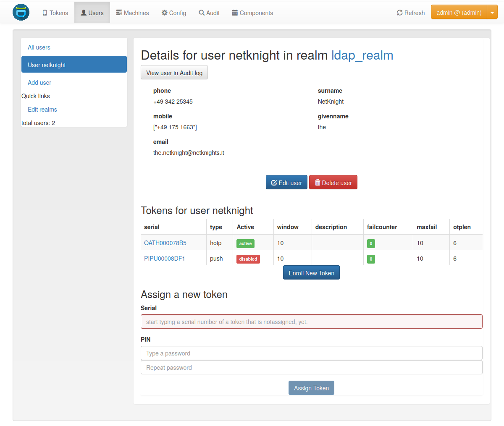Click phone number +49 342 25345
Viewport: 504px width, 426px height.
coord(173,102)
